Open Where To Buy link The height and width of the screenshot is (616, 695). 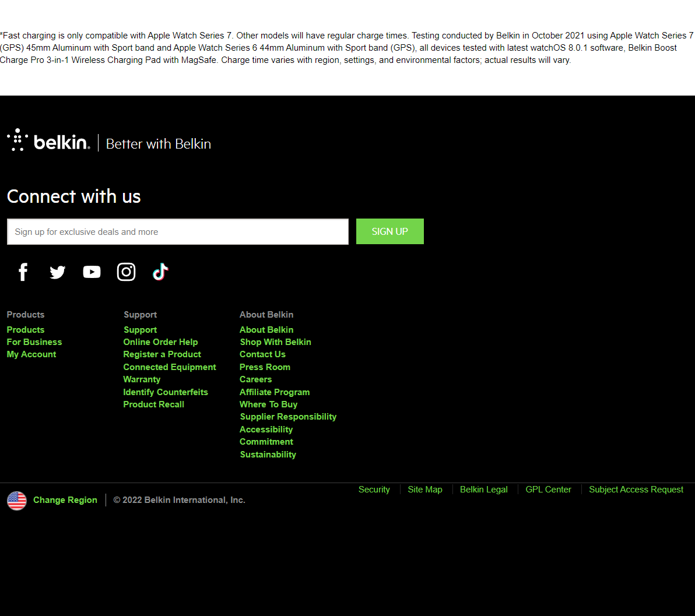click(x=268, y=404)
